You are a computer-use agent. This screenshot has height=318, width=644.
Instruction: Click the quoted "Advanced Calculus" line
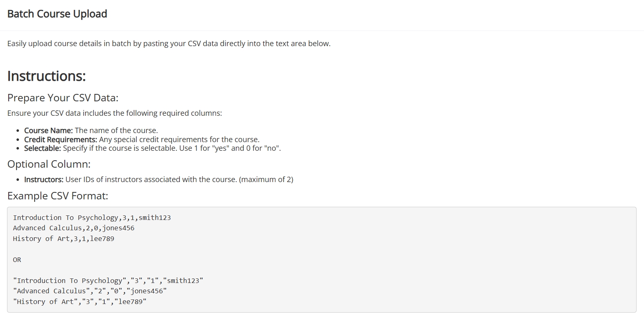point(90,291)
